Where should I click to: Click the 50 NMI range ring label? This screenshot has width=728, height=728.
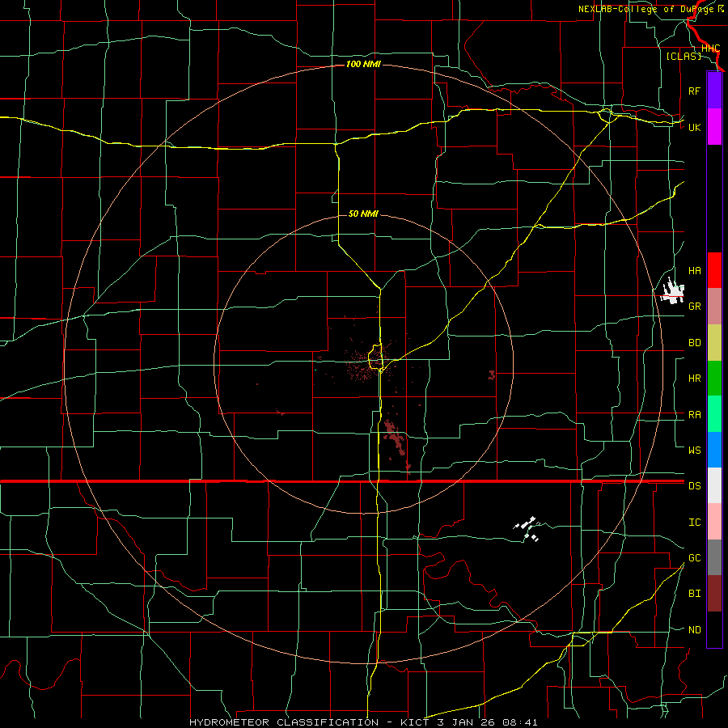pos(363,214)
